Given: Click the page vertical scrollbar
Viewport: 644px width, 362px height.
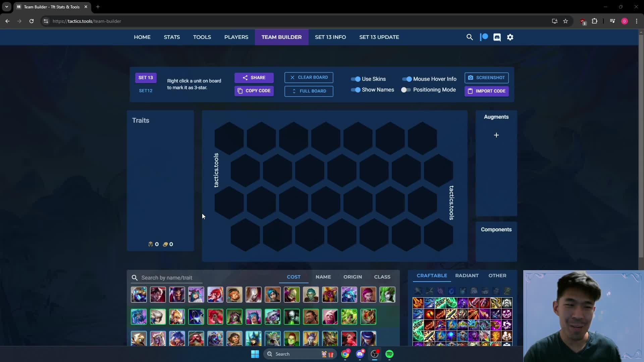Looking at the screenshot, I should click(x=641, y=146).
